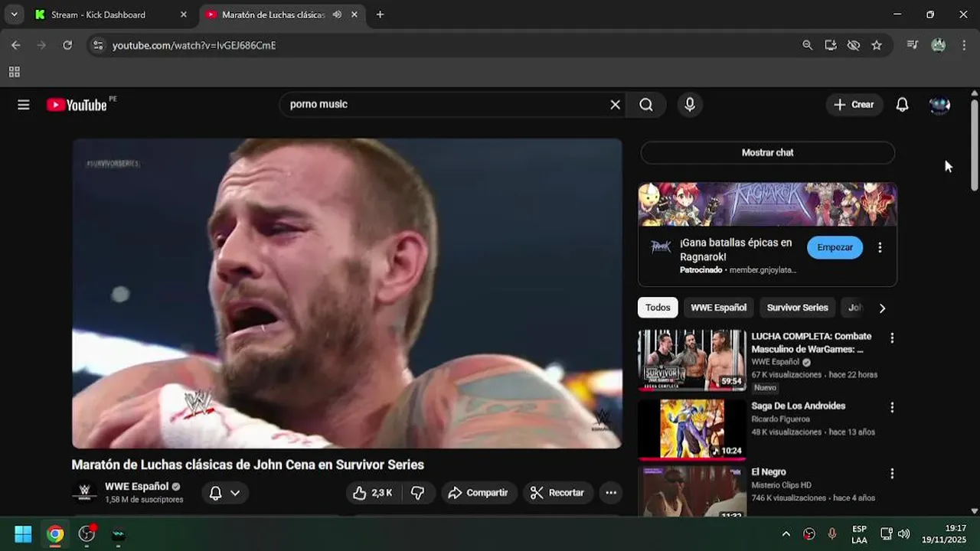980x551 pixels.
Task: Mute the YouTube tab audio icon
Action: click(337, 15)
